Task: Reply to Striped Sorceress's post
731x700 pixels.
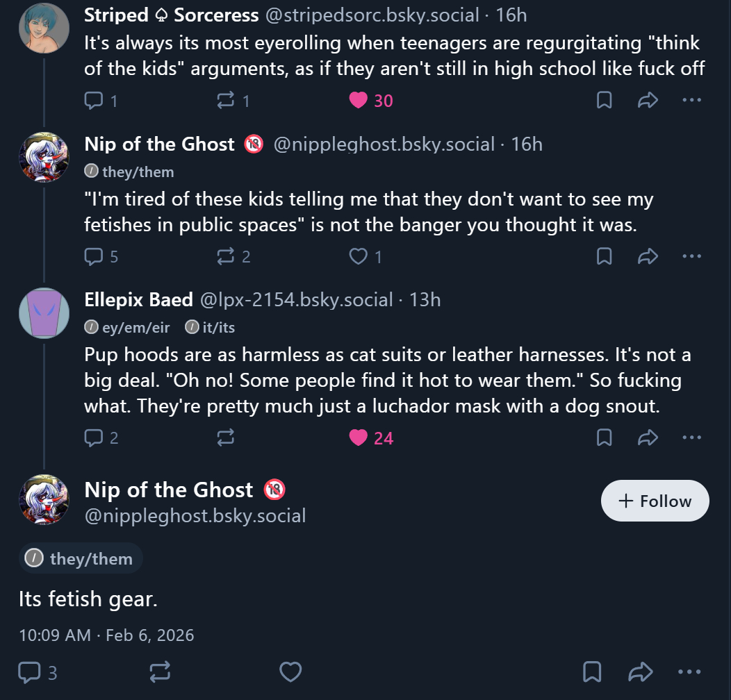Action: coord(93,101)
